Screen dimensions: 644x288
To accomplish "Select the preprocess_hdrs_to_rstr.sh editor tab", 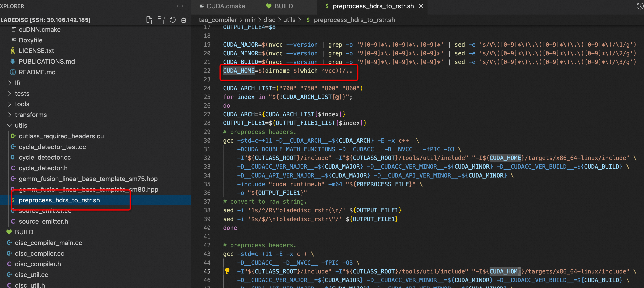I will point(372,6).
